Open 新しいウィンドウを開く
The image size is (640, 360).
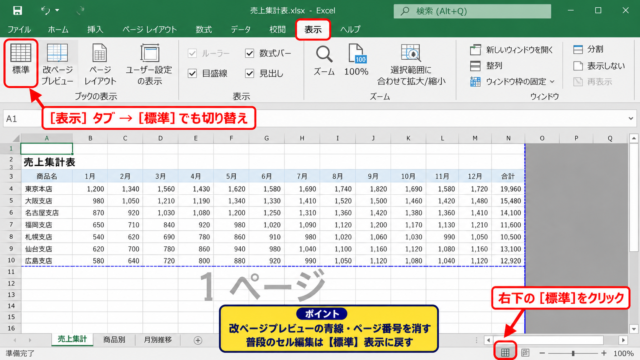pyautogui.click(x=511, y=50)
